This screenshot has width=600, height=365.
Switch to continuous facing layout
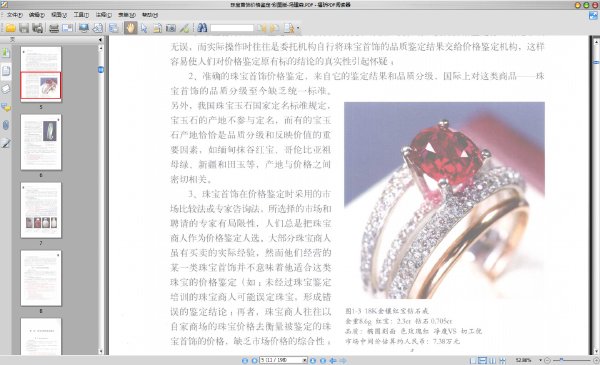(x=502, y=360)
